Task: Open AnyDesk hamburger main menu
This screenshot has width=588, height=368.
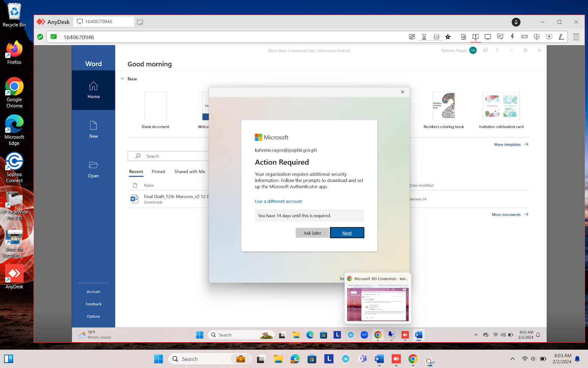Action: click(x=576, y=37)
